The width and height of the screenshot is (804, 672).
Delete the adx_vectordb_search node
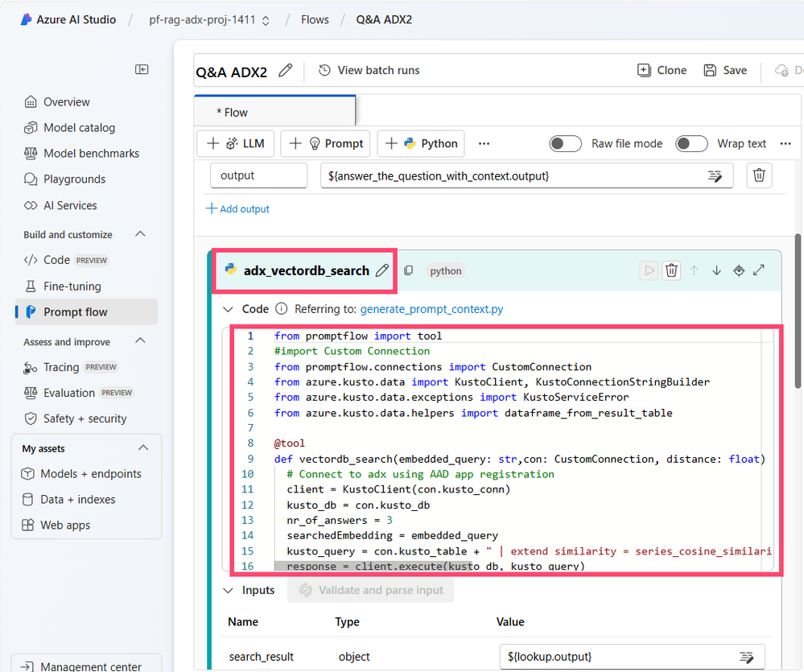coord(671,270)
